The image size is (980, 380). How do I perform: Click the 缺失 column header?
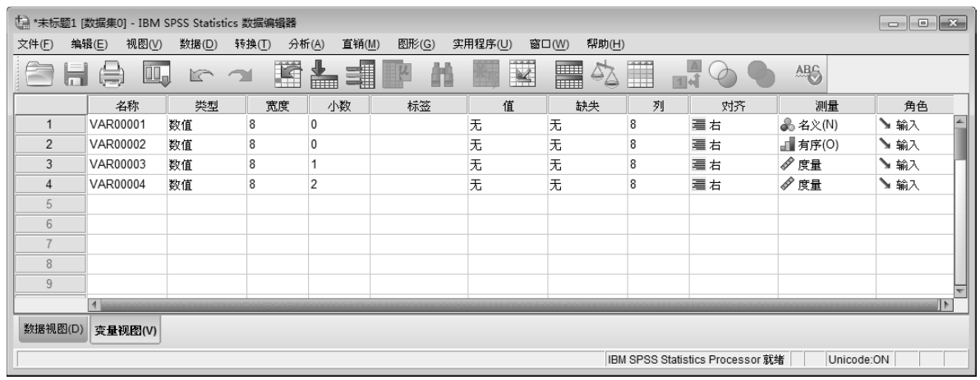coord(588,105)
